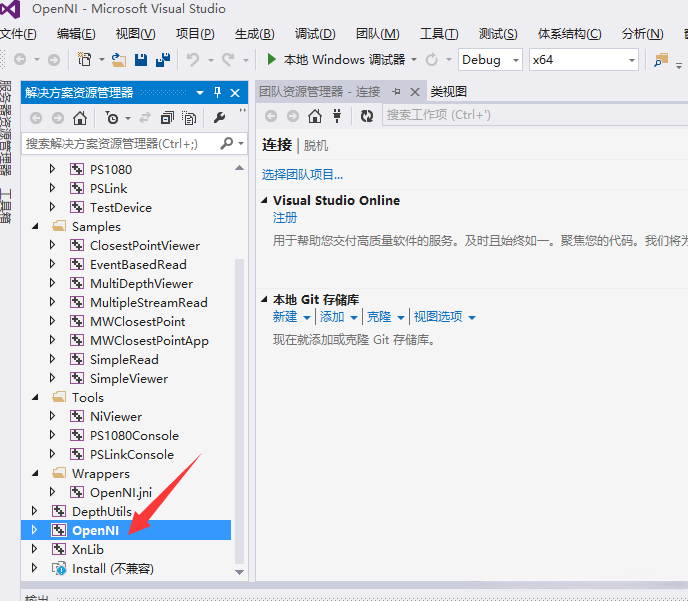Collapse the 本地 Git 存储库 section
Image resolution: width=688 pixels, height=601 pixels.
click(x=264, y=300)
